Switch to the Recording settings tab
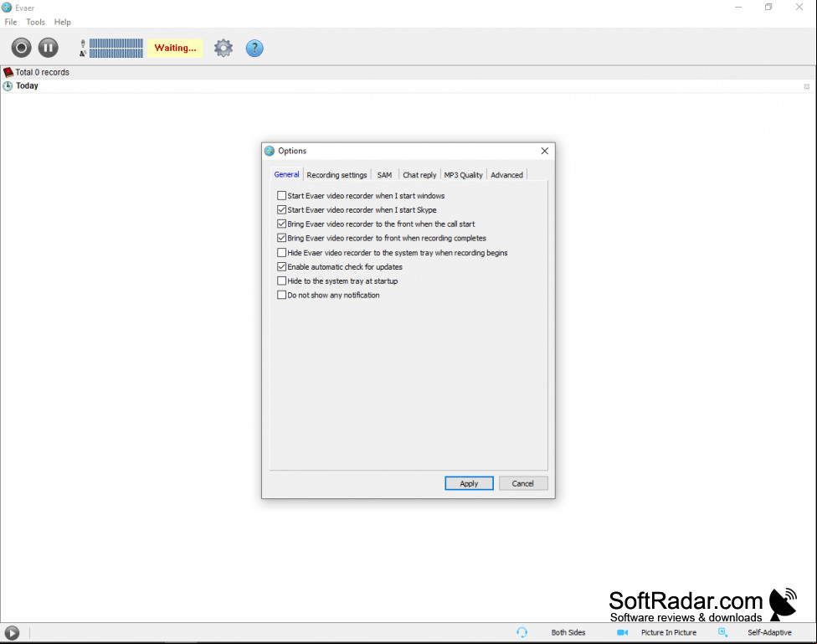 pos(337,175)
